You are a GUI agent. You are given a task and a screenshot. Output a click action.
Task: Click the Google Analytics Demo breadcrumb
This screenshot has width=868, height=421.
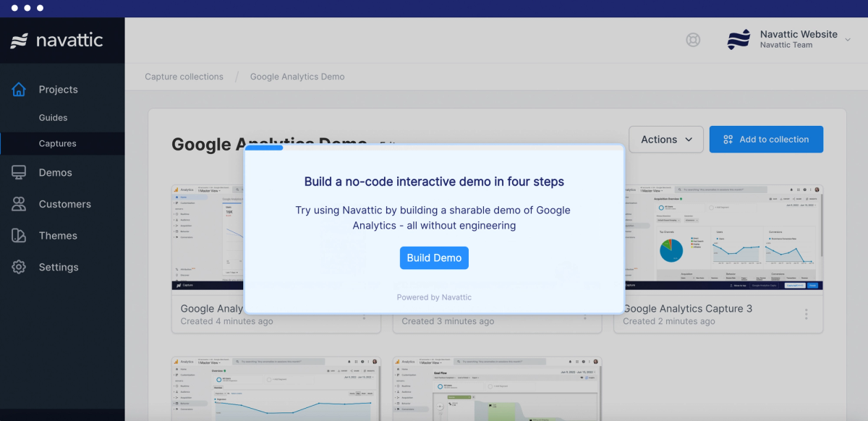tap(297, 77)
